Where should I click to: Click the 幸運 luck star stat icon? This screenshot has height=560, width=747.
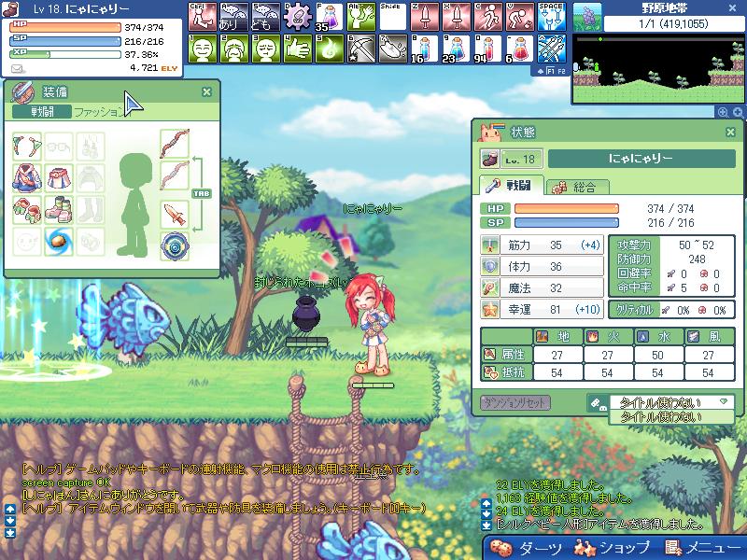coord(489,309)
